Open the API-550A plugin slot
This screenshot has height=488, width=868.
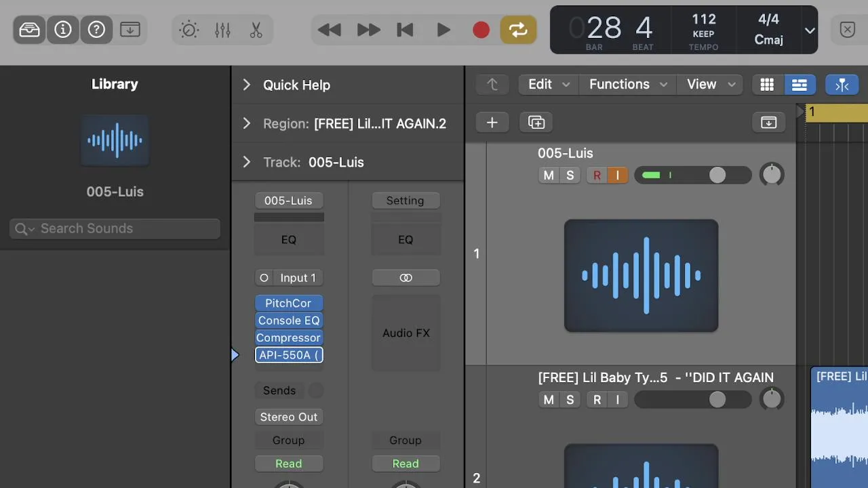(x=289, y=355)
